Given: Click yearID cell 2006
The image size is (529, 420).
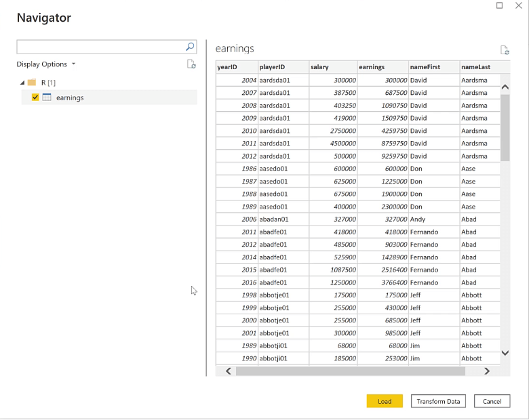Looking at the screenshot, I should click(x=237, y=219).
